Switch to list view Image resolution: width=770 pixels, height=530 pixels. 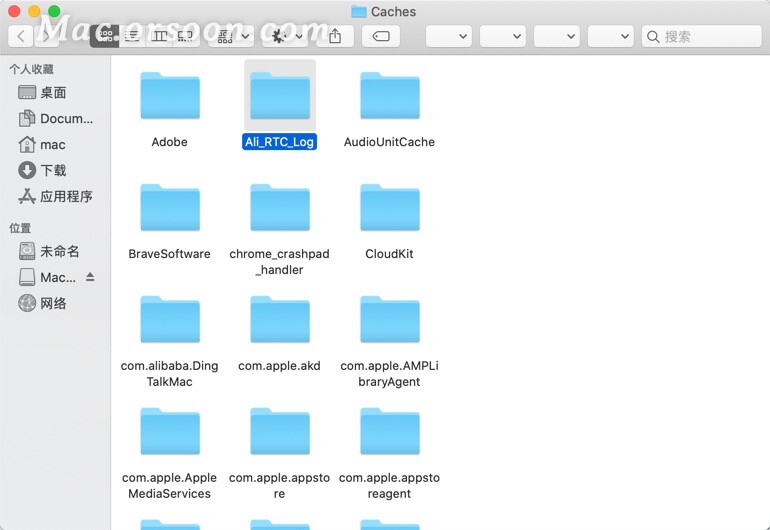click(132, 36)
